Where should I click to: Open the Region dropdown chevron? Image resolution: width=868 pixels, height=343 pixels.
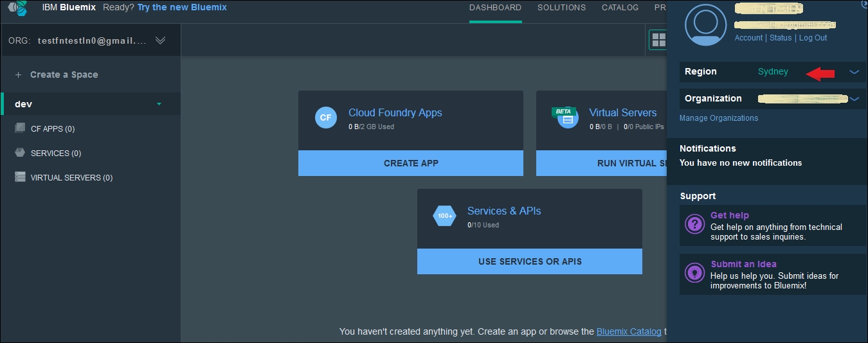(x=854, y=72)
